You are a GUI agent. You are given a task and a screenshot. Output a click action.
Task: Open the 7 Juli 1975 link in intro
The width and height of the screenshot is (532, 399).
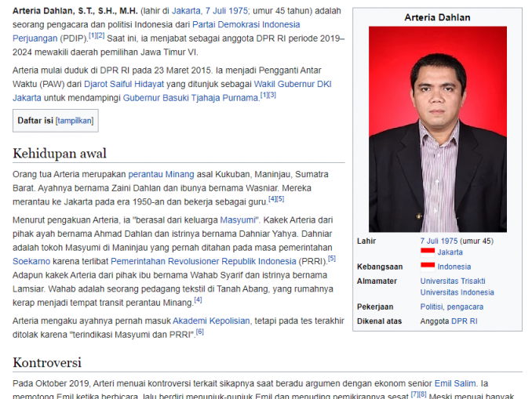click(226, 11)
